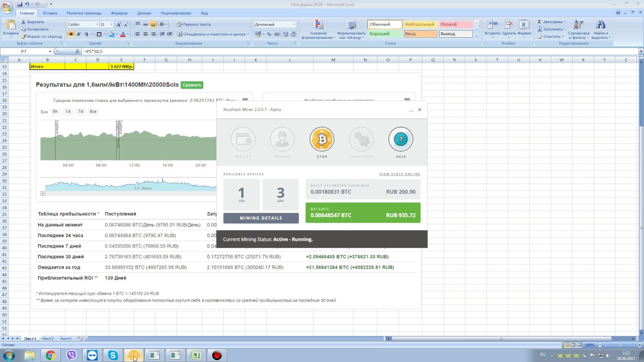The width and height of the screenshot is (644, 362).
Task: Switch to the Лист2 sheet tab
Action: (47, 339)
